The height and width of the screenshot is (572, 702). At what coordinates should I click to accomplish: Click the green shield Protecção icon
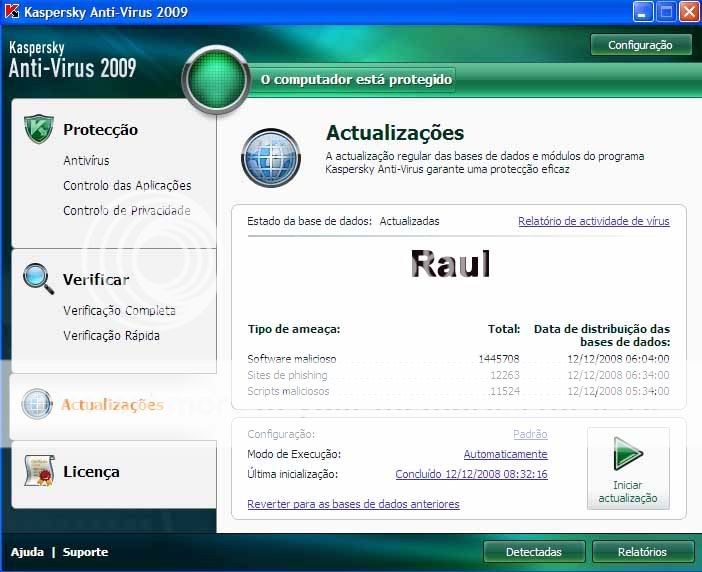(38, 130)
